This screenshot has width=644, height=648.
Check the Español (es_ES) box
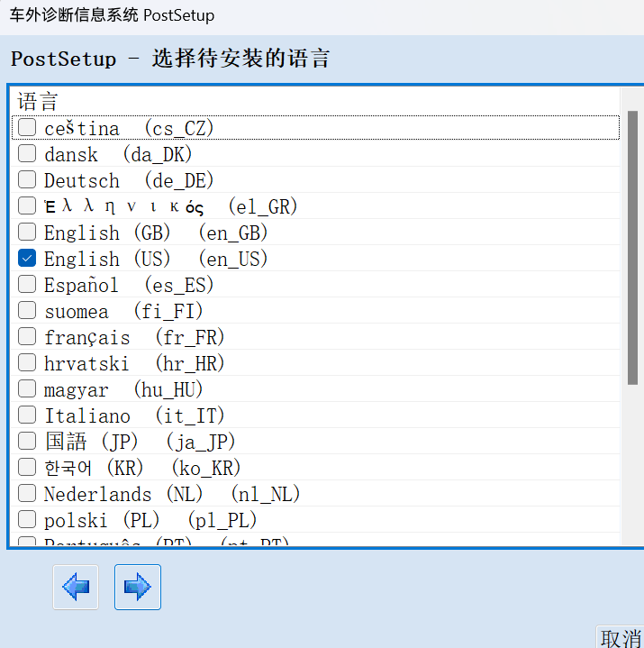27,285
